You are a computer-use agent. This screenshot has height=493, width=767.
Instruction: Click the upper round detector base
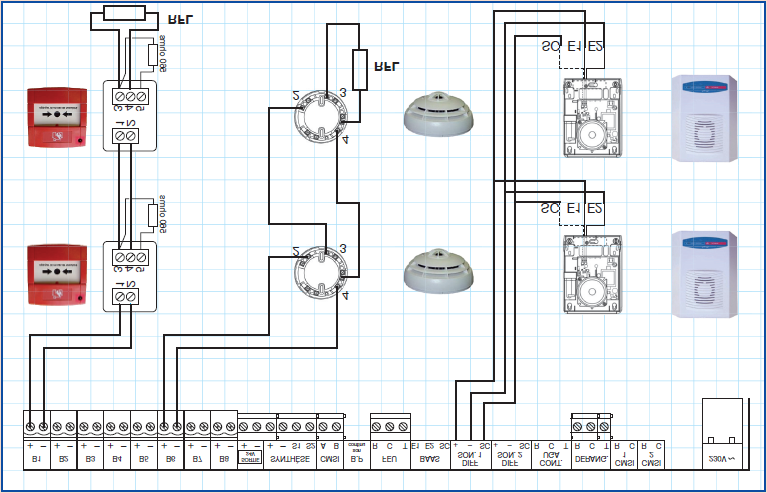click(321, 115)
